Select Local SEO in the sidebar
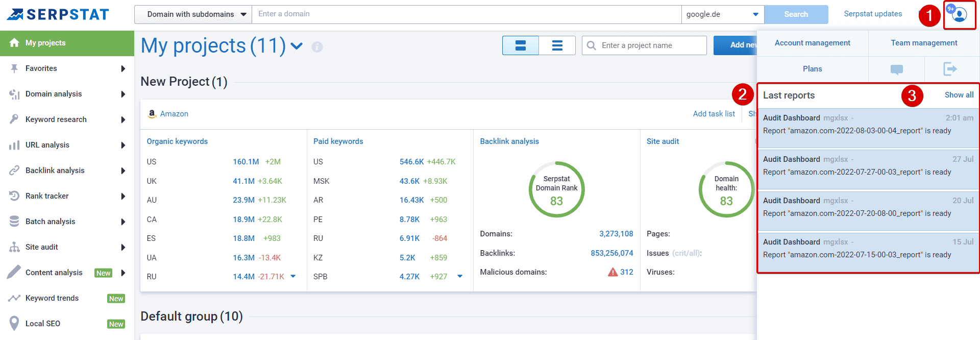 click(67, 324)
